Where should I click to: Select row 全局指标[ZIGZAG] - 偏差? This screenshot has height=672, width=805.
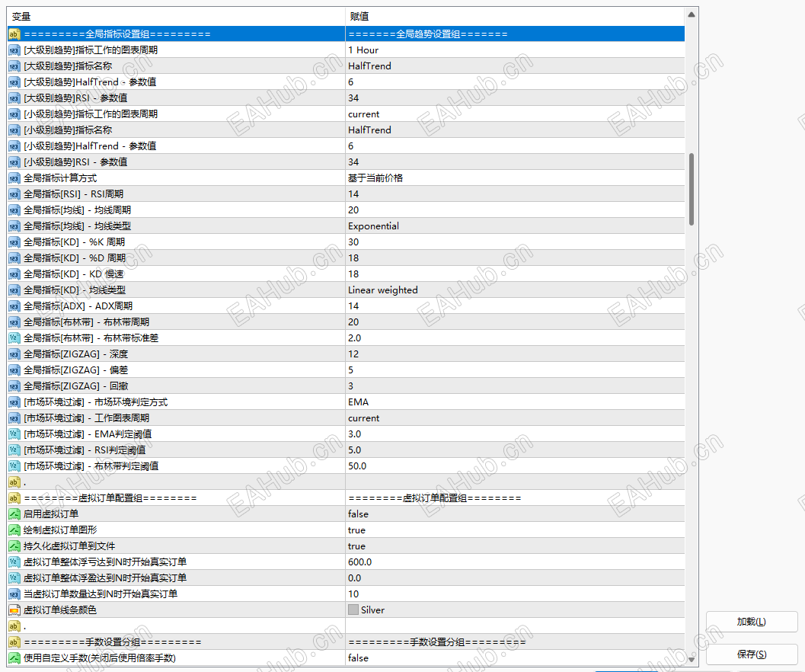point(346,370)
